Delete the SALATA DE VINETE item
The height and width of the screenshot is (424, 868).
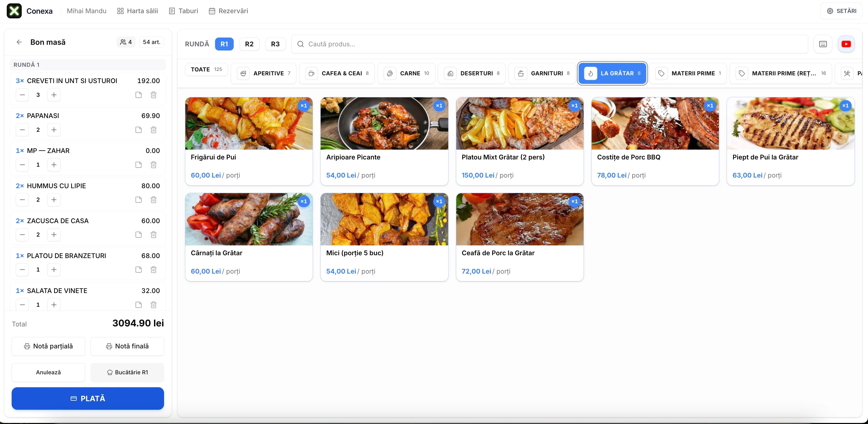154,305
